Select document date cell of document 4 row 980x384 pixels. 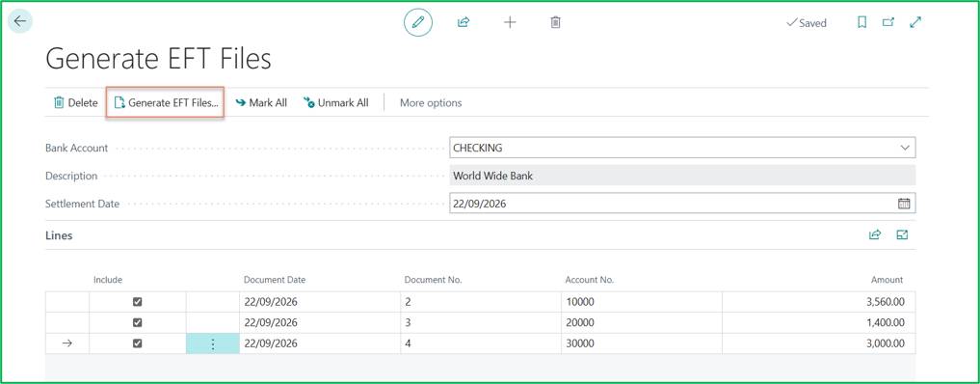click(320, 343)
